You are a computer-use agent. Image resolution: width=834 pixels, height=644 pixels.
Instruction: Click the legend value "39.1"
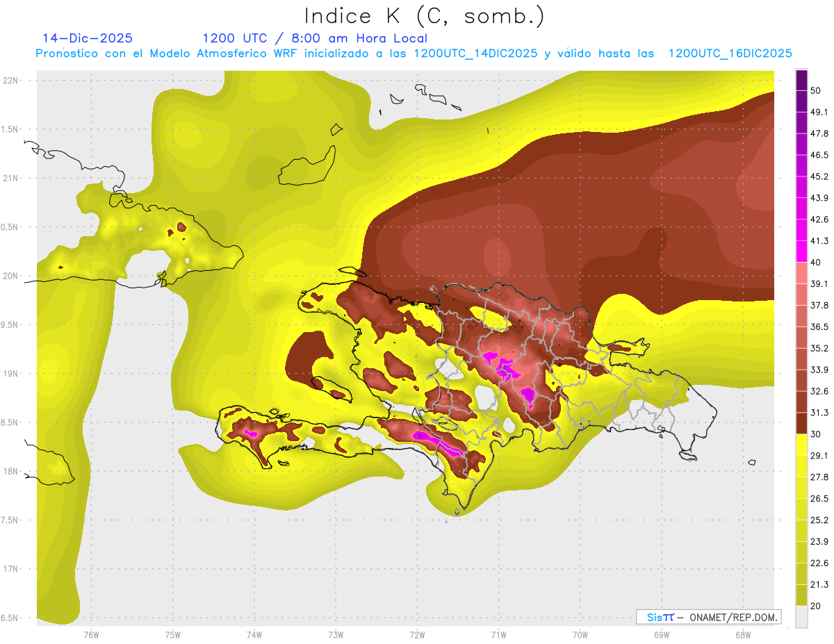click(819, 283)
